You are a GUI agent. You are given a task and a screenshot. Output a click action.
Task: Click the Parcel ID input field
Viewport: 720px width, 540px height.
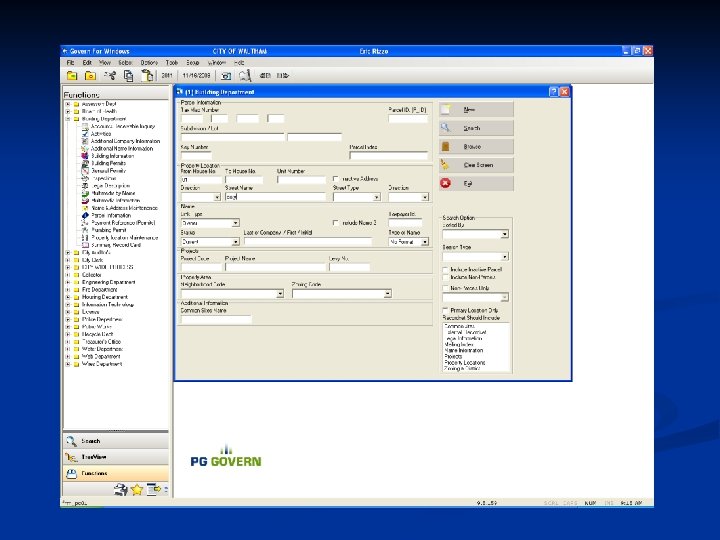pyautogui.click(x=408, y=118)
